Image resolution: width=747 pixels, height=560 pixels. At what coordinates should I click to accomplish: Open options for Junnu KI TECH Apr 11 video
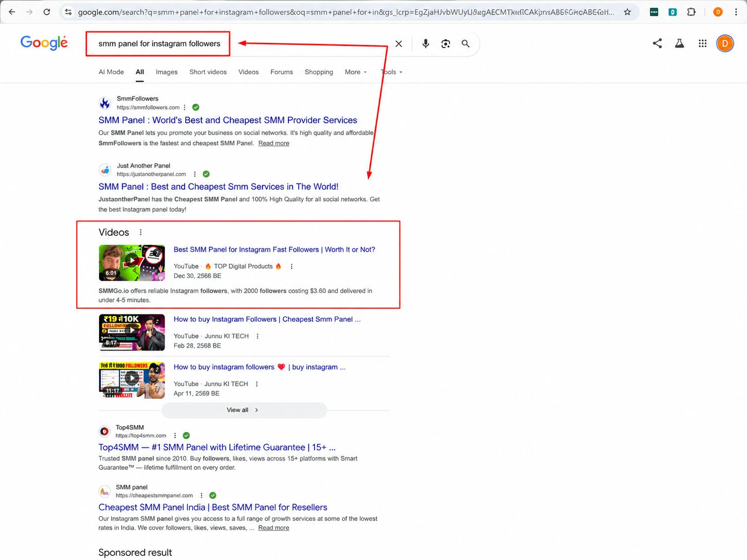pyautogui.click(x=257, y=384)
